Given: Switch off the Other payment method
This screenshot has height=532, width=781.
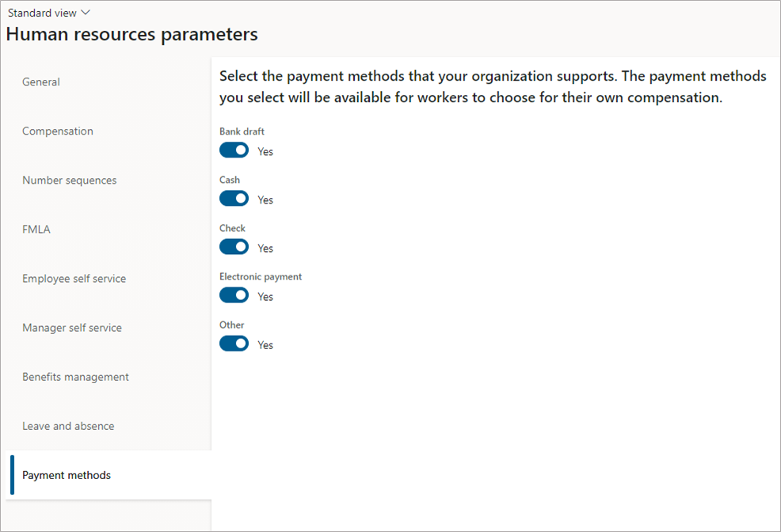Looking at the screenshot, I should click(x=234, y=343).
